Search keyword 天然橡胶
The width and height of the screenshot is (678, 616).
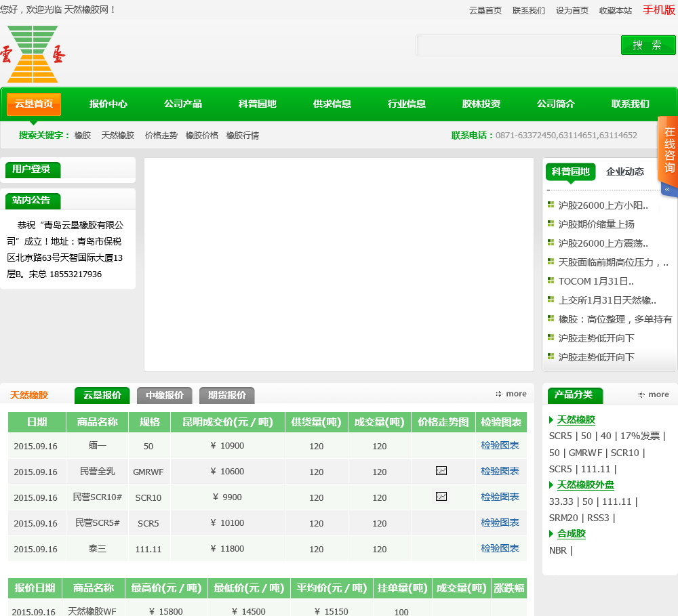pos(117,136)
